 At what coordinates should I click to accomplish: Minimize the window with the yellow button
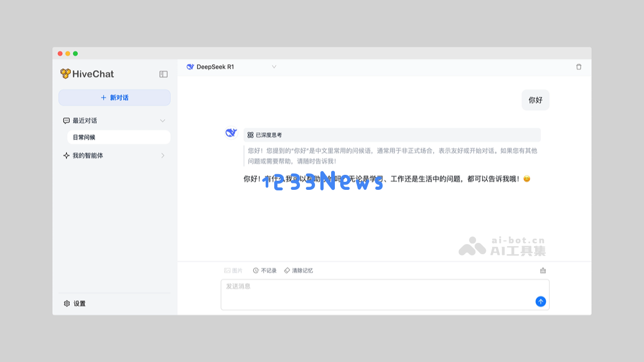[68, 54]
